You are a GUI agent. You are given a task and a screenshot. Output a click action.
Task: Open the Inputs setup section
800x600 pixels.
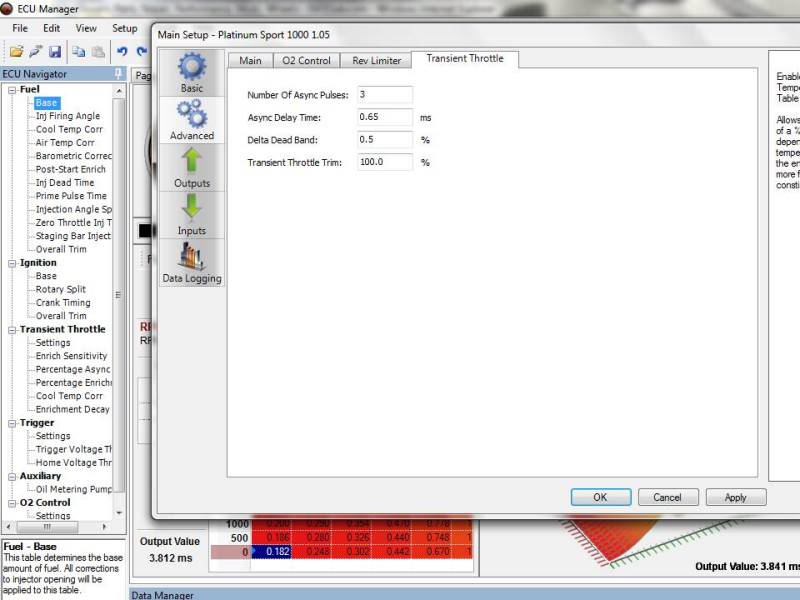192,215
